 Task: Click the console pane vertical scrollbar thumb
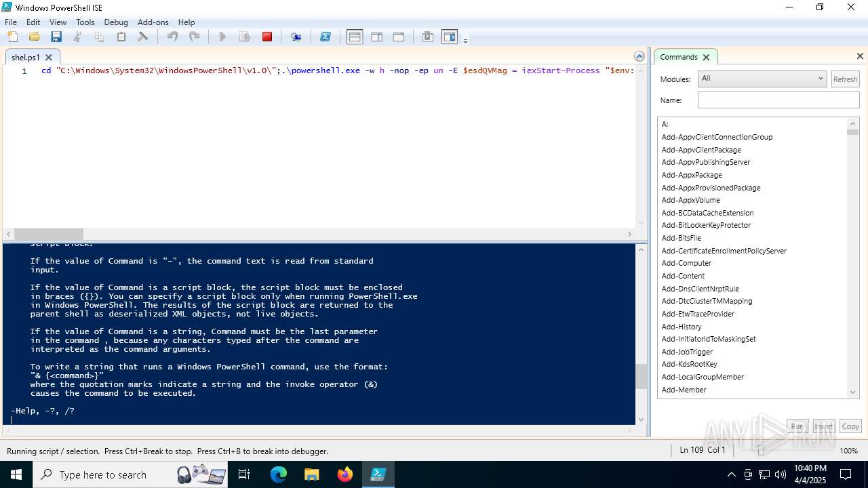[x=642, y=377]
